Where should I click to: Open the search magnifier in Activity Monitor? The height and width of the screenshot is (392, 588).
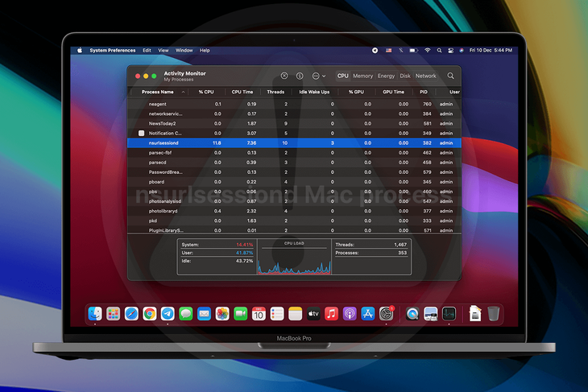click(x=451, y=76)
